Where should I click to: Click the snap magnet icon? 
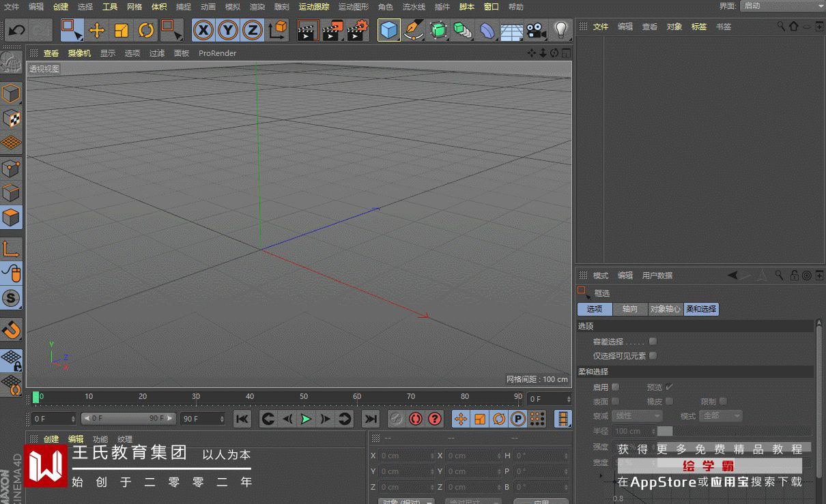12,330
